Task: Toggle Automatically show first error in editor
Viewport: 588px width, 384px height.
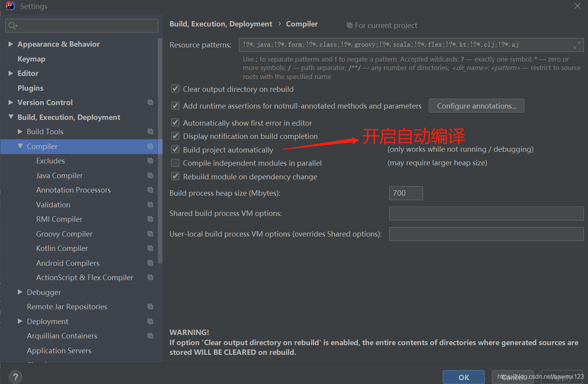Action: (x=175, y=123)
